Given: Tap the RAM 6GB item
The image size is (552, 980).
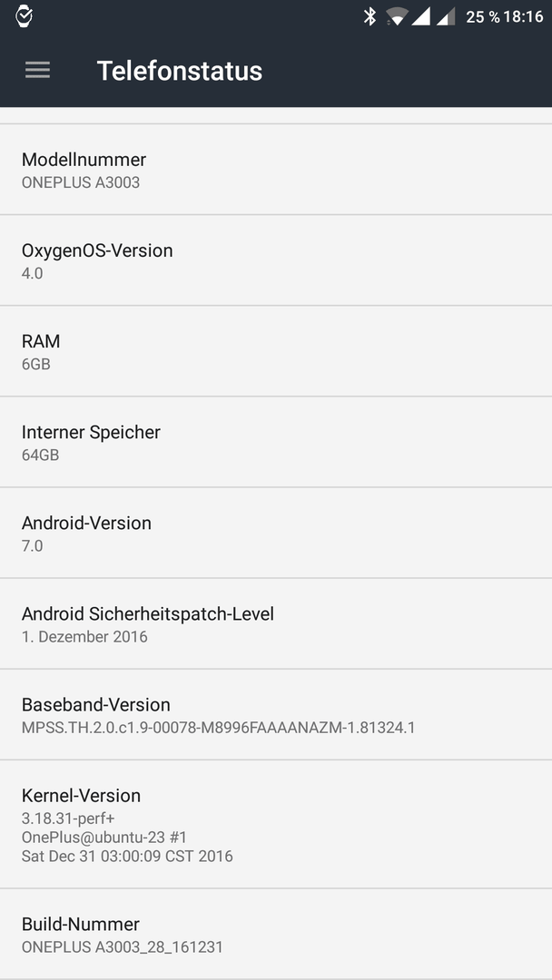Looking at the screenshot, I should 276,350.
